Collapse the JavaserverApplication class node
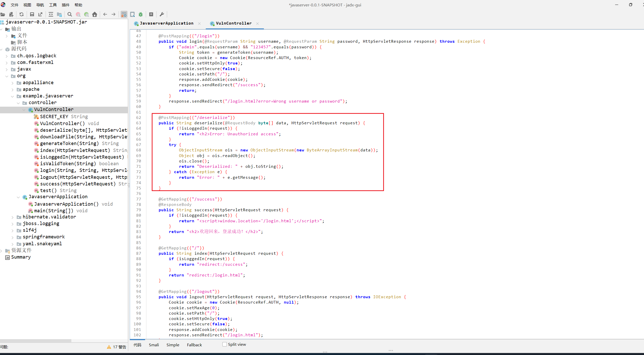 18,197
